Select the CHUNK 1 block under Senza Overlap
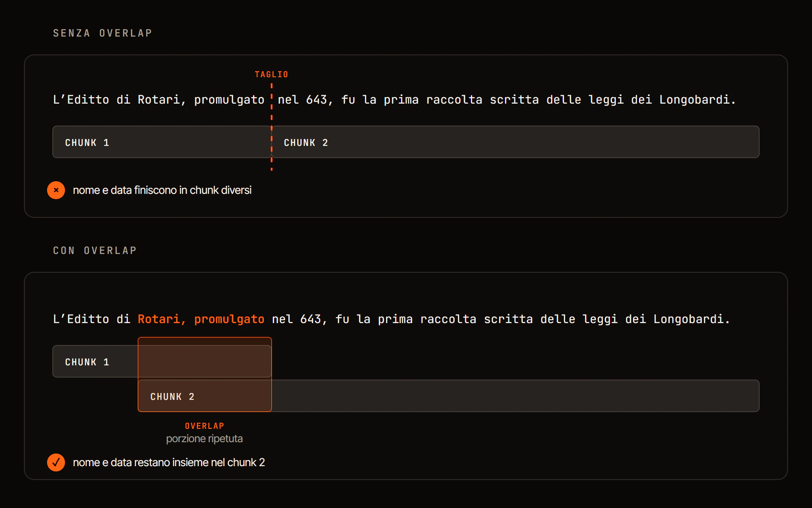The image size is (812, 508). coord(162,142)
